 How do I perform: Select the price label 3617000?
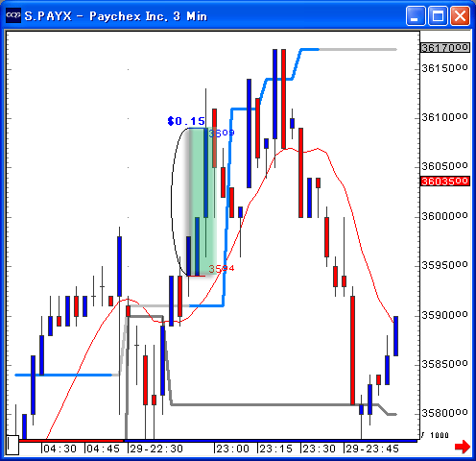[445, 48]
